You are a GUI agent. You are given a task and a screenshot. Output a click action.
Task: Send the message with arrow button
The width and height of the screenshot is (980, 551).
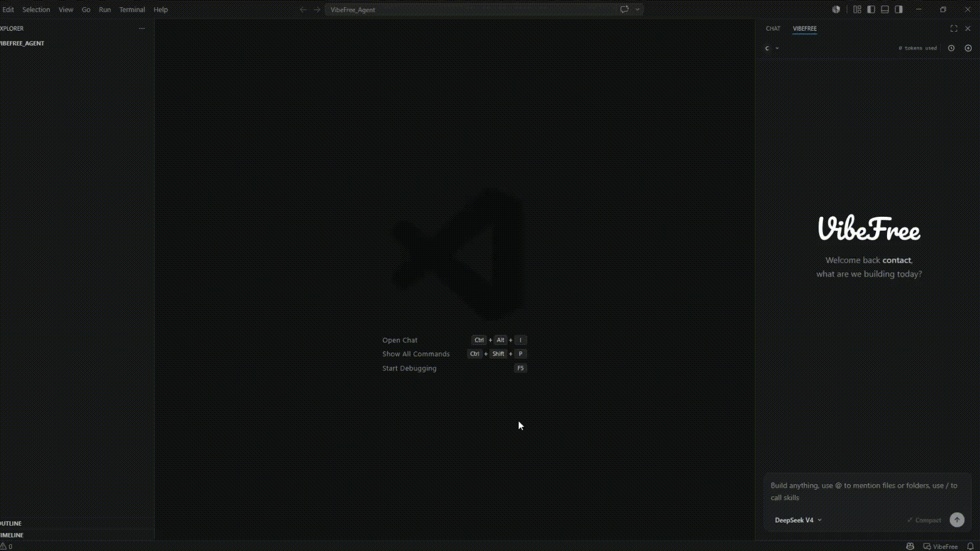click(957, 520)
